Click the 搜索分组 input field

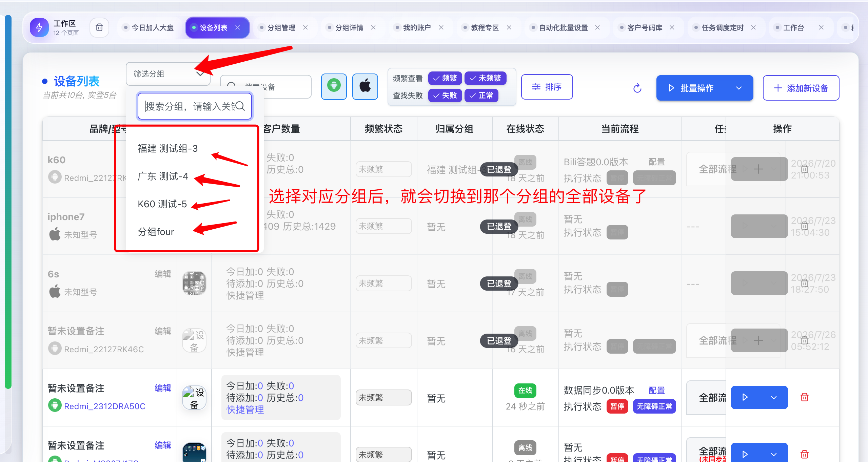[x=189, y=106]
